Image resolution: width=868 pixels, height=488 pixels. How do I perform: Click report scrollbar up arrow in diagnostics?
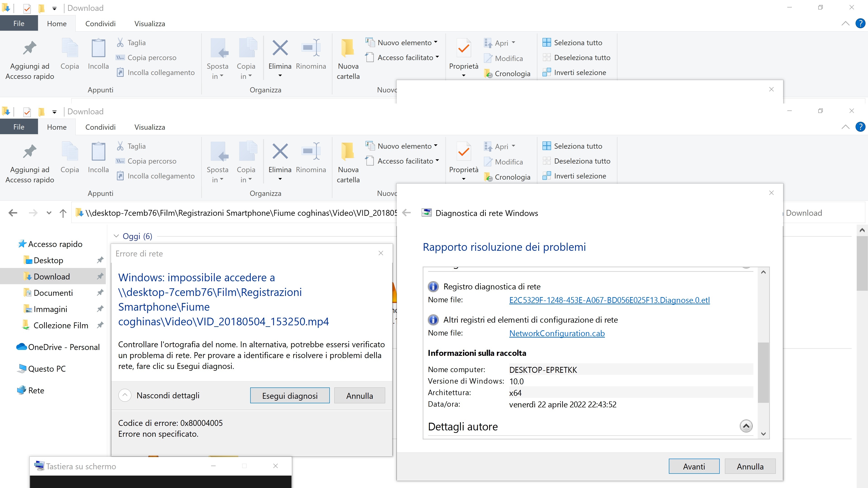[x=764, y=272]
